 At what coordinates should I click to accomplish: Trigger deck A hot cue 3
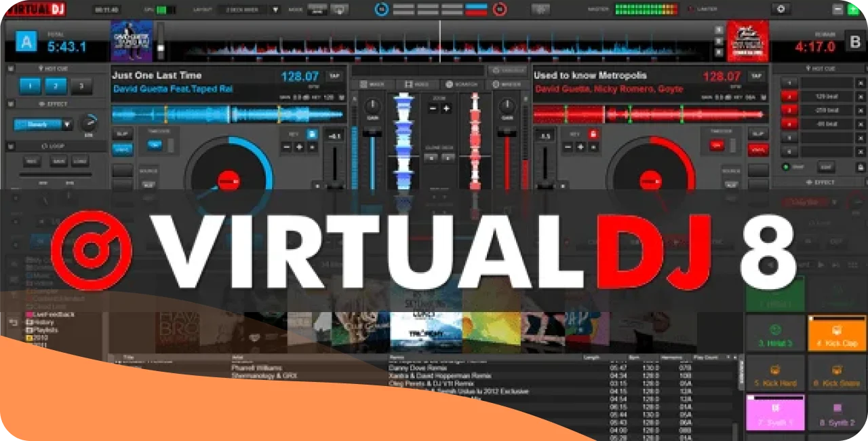(x=81, y=86)
